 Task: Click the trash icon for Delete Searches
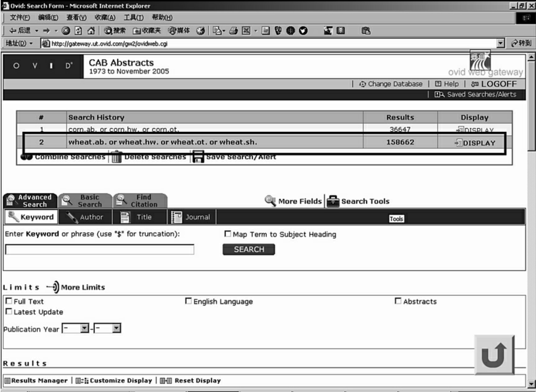116,157
